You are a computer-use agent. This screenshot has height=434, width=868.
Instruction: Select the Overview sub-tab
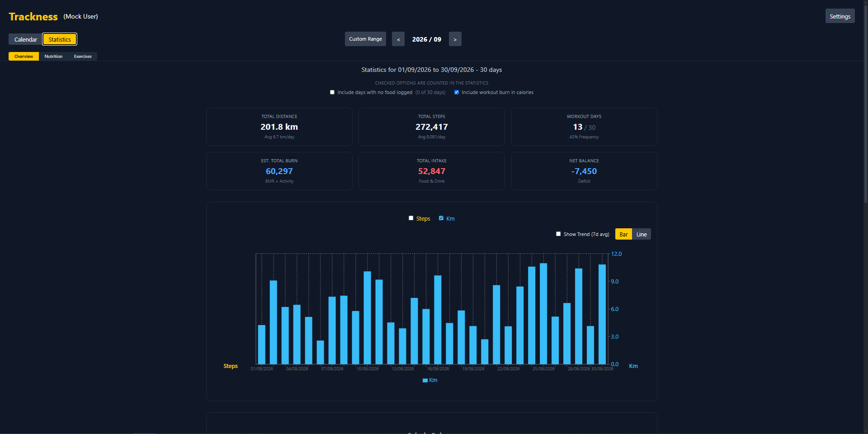point(24,57)
